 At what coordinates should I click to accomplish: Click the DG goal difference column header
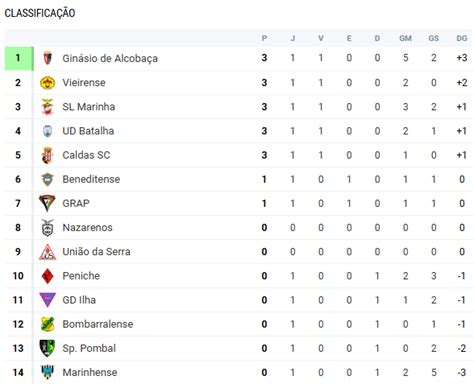pyautogui.click(x=462, y=38)
